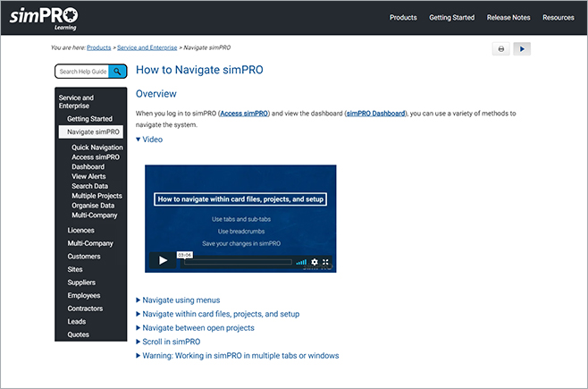
Task: Open Access simPRO sidebar item
Action: coord(96,157)
